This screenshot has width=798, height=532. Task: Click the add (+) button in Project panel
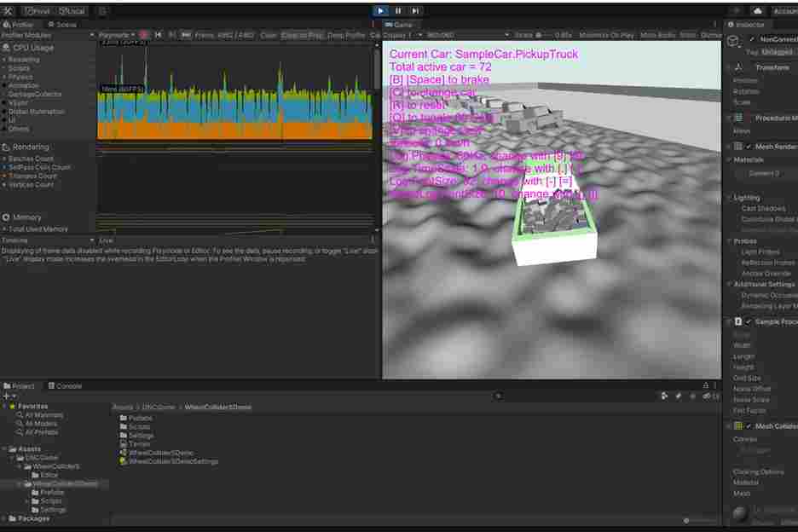click(x=7, y=396)
